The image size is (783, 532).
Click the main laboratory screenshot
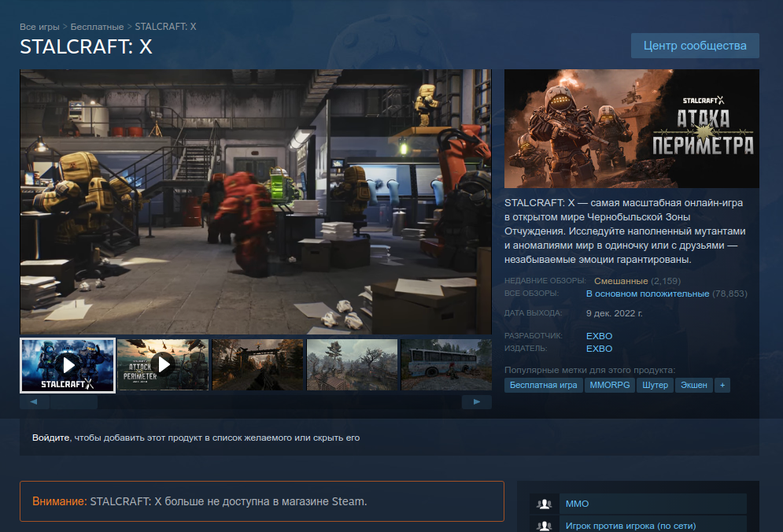[256, 201]
